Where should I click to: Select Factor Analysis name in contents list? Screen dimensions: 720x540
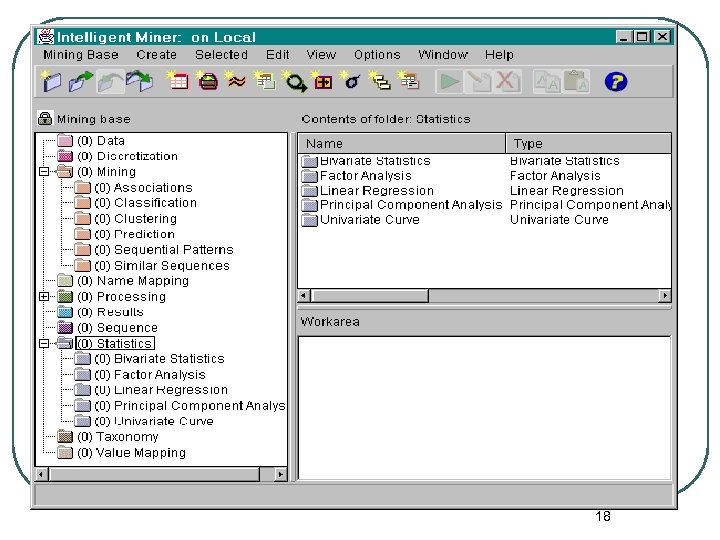click(x=366, y=176)
